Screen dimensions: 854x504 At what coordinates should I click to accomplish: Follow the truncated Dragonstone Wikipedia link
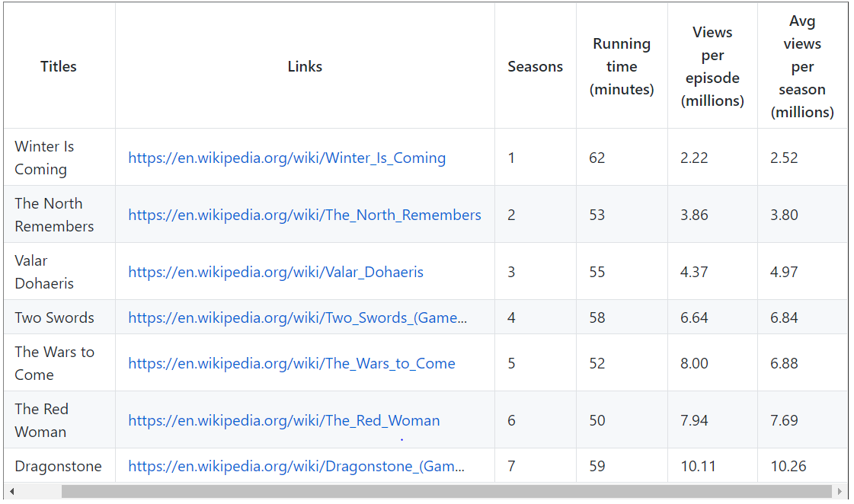296,467
